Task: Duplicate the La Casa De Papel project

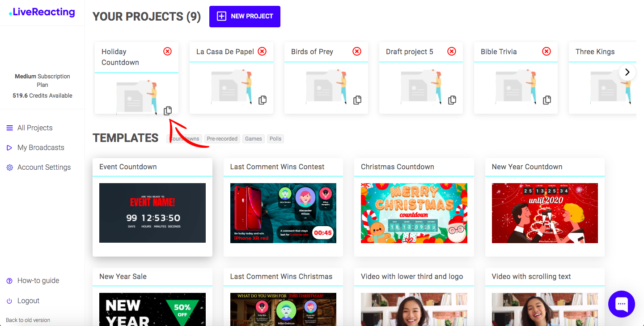Action: [263, 100]
